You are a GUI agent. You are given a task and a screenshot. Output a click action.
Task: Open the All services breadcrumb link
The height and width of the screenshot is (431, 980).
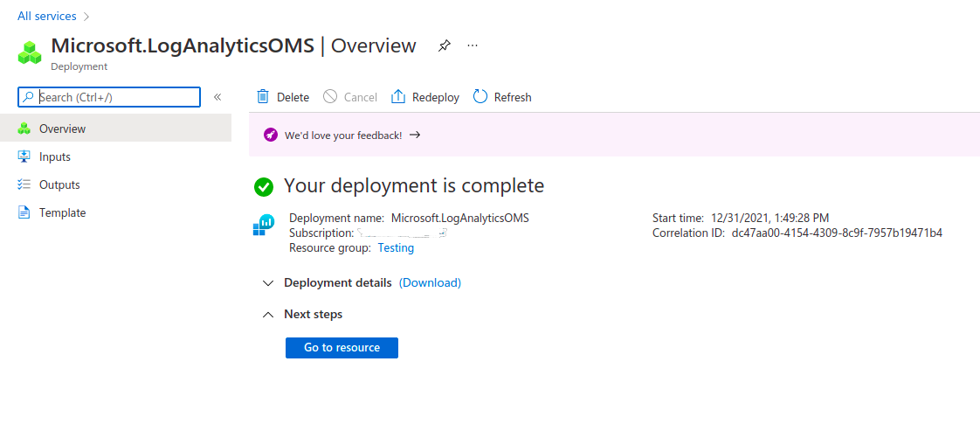pyautogui.click(x=47, y=17)
